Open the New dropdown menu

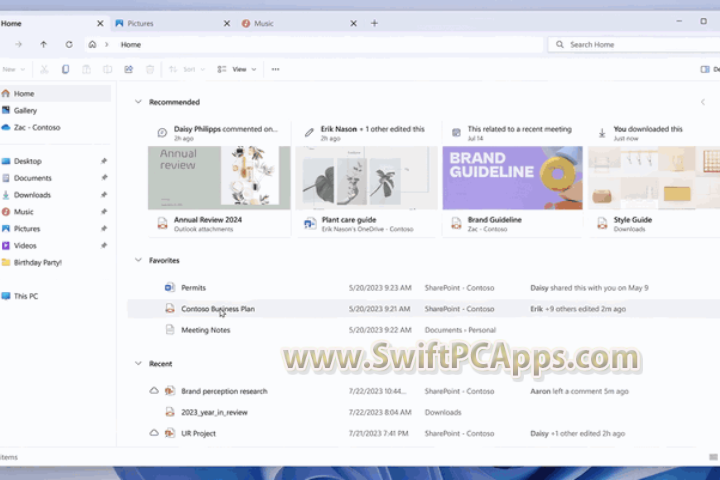click(x=13, y=69)
